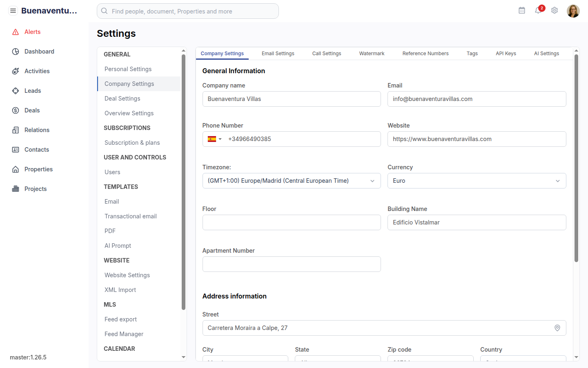Image resolution: width=588 pixels, height=368 pixels.
Task: Click the Phone Number input
Action: pyautogui.click(x=302, y=139)
